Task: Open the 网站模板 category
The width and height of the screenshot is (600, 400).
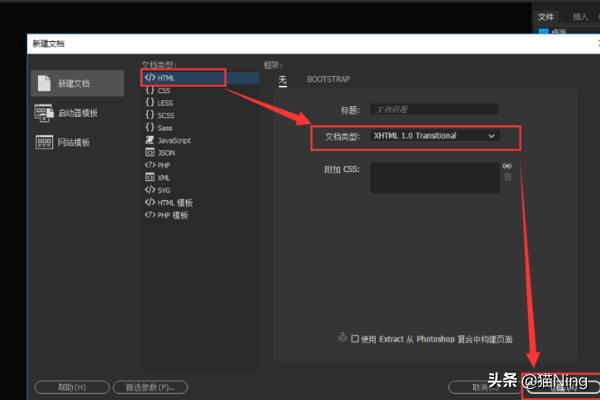Action: [x=63, y=142]
